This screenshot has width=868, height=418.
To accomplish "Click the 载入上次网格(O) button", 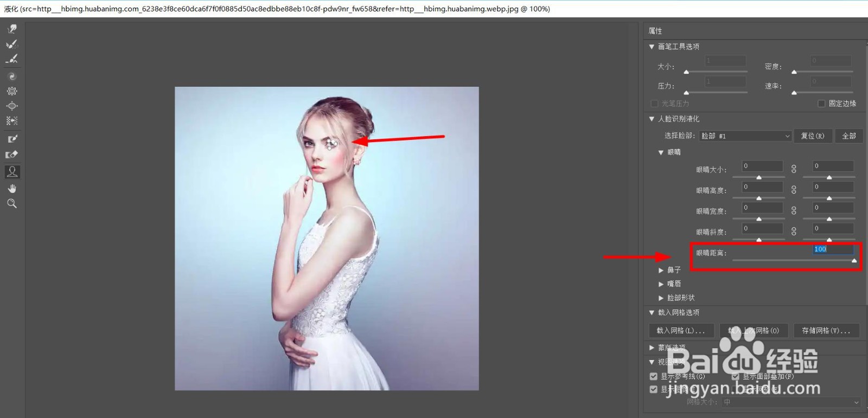I will [x=754, y=330].
